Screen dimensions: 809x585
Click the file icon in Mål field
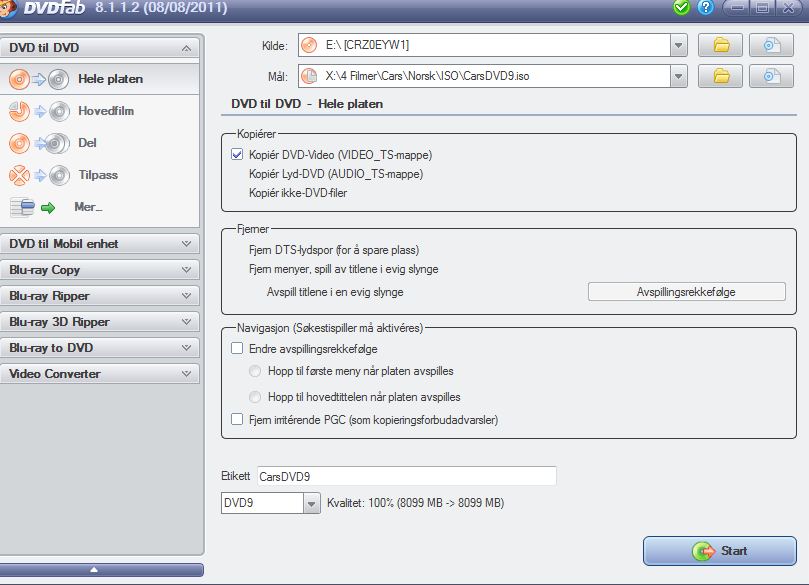pyautogui.click(x=309, y=76)
